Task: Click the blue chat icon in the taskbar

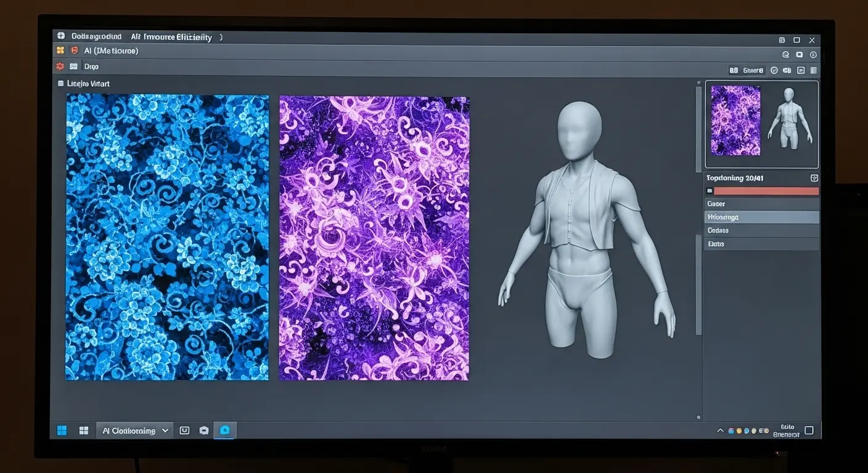Action: pyautogui.click(x=224, y=430)
